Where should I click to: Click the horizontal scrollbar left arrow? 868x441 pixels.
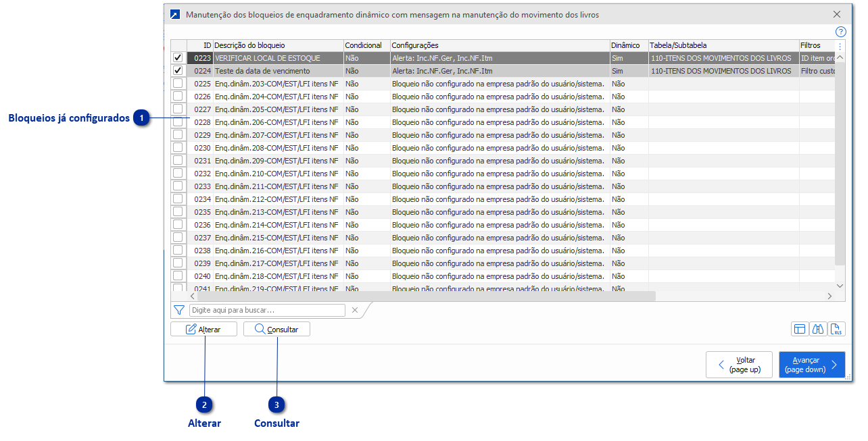(x=192, y=296)
